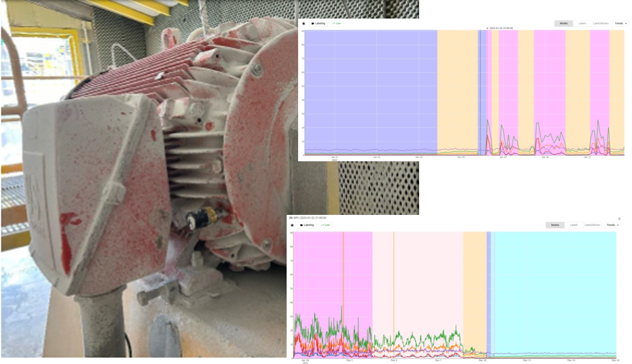Viewport: 632px width, 364px height.
Task: Click the expand icon at lower chart's corner
Action: click(619, 218)
